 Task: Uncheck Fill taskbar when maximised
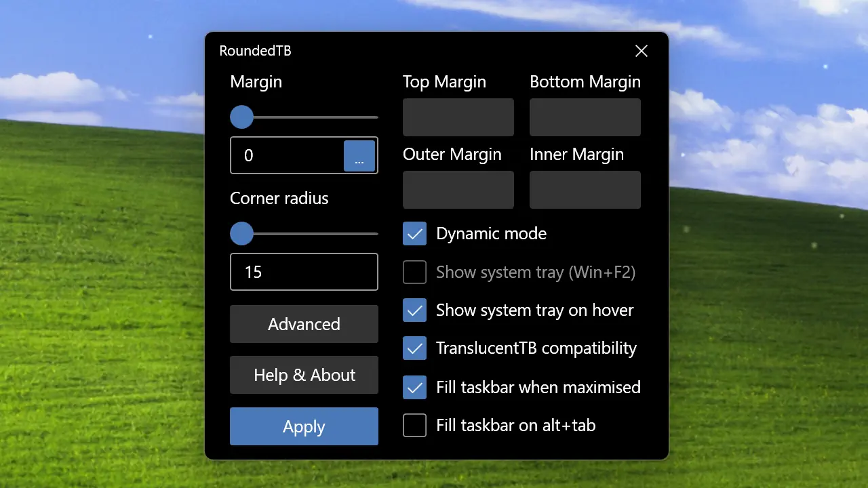click(x=415, y=388)
